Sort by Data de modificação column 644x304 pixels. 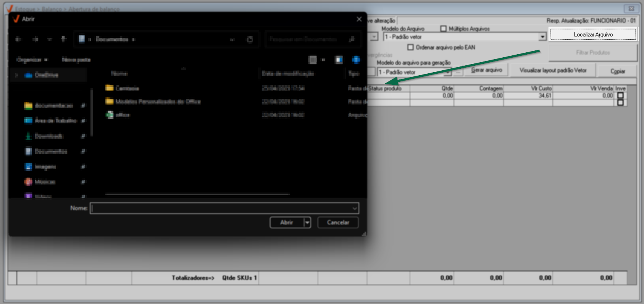click(x=288, y=74)
